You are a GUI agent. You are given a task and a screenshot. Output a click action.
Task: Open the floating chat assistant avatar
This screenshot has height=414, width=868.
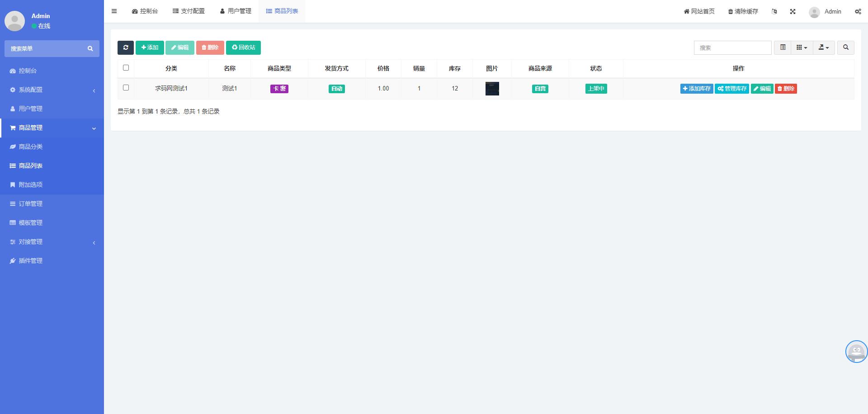tap(856, 352)
